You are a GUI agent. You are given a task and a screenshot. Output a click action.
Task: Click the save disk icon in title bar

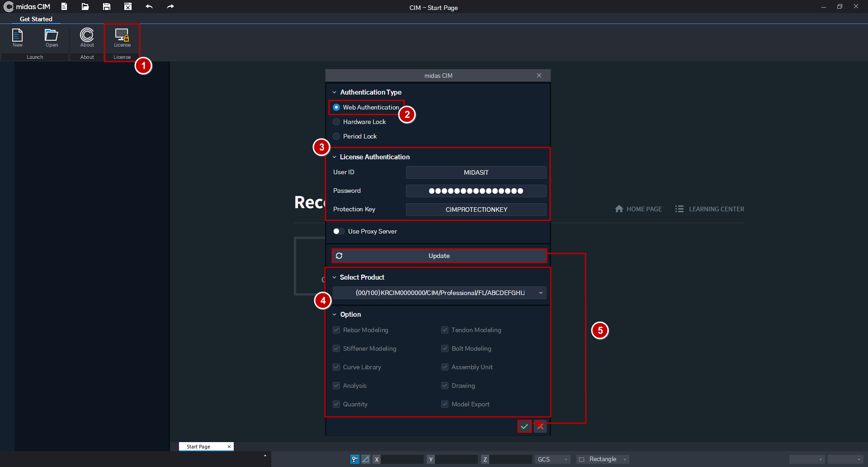pyautogui.click(x=107, y=6)
